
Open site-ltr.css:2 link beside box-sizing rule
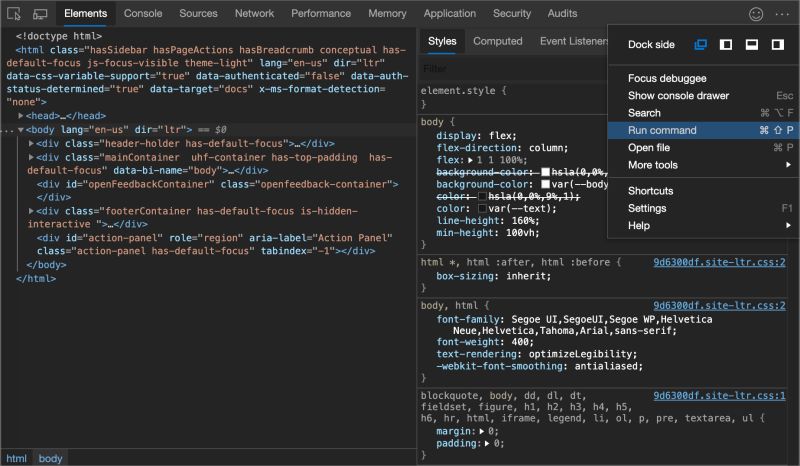point(719,262)
